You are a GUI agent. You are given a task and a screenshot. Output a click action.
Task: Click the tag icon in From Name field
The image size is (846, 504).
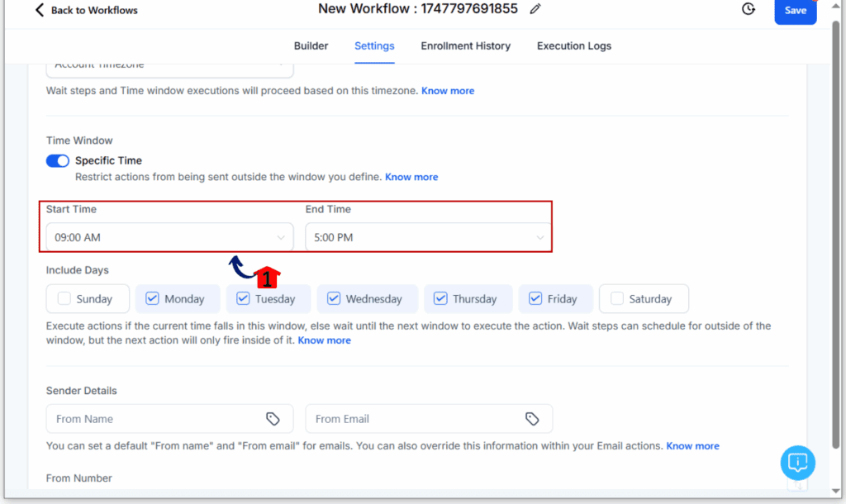pyautogui.click(x=273, y=419)
